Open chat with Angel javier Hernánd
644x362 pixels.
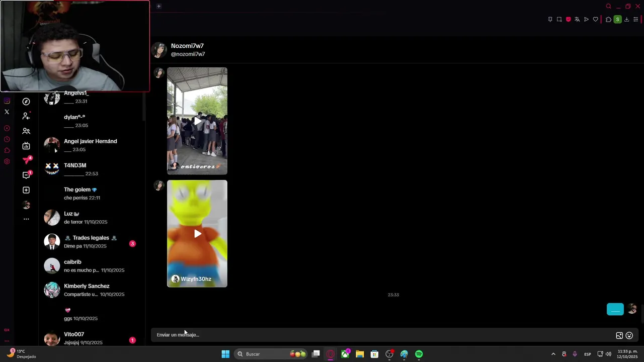pos(92,145)
